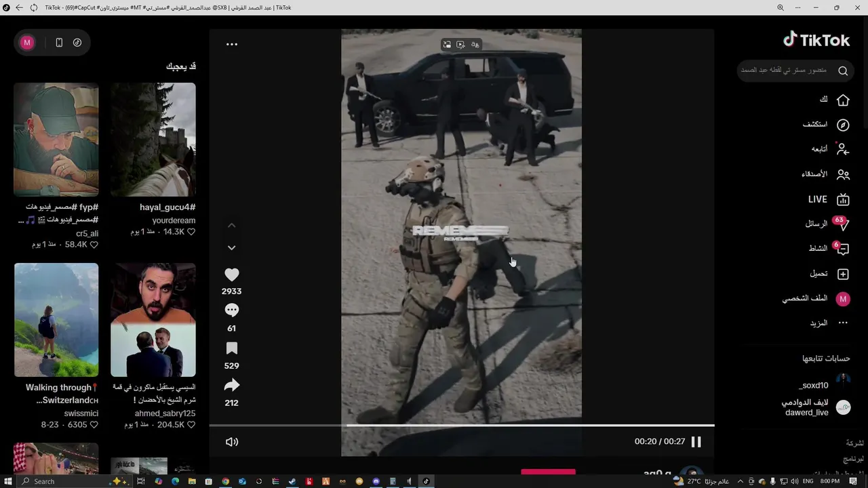Open comments with the speech bubble icon
868x488 pixels.
click(232, 310)
